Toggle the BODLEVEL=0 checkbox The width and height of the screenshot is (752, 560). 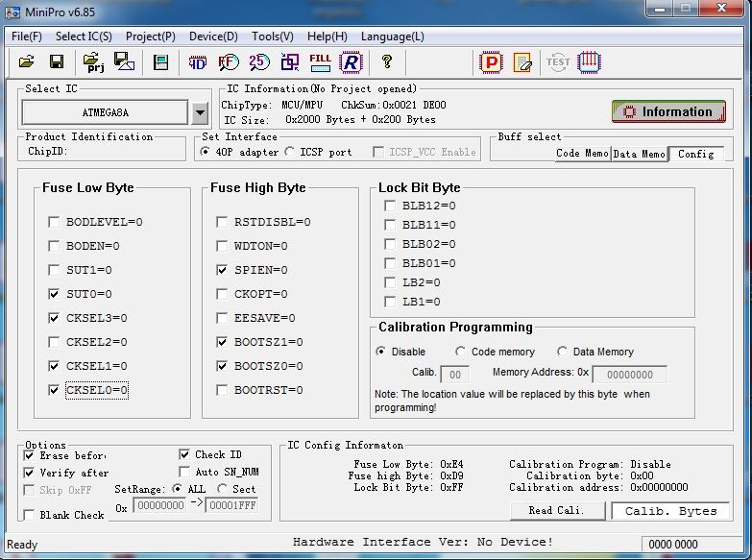pos(54,222)
